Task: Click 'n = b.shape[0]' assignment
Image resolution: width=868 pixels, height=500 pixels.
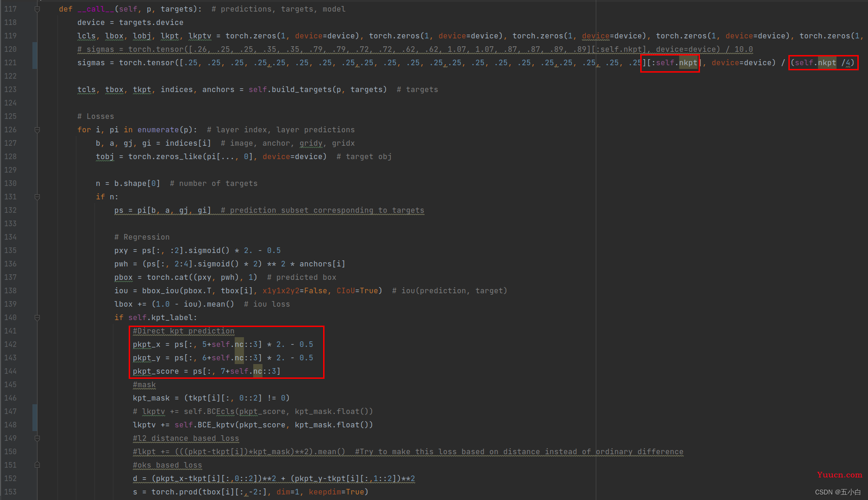Action: 128,184
